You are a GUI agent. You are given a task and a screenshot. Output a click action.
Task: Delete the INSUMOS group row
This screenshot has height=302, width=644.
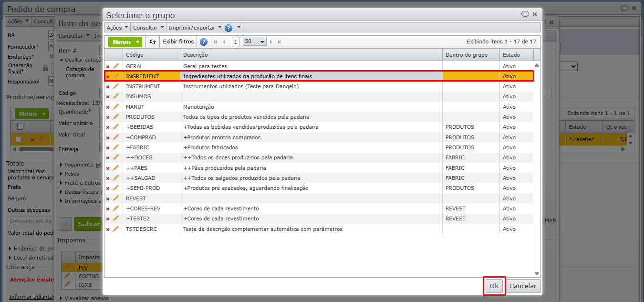(108, 97)
